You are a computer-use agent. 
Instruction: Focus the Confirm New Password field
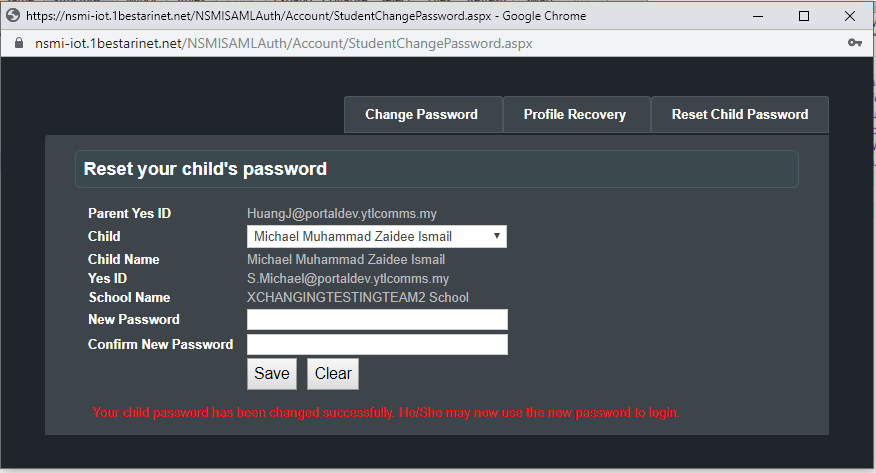(377, 345)
